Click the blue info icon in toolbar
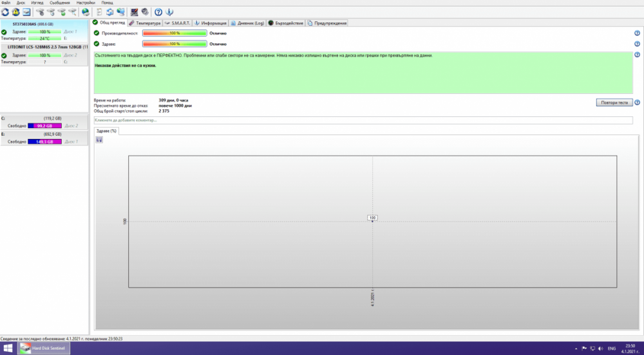The image size is (644, 355). pyautogui.click(x=169, y=12)
